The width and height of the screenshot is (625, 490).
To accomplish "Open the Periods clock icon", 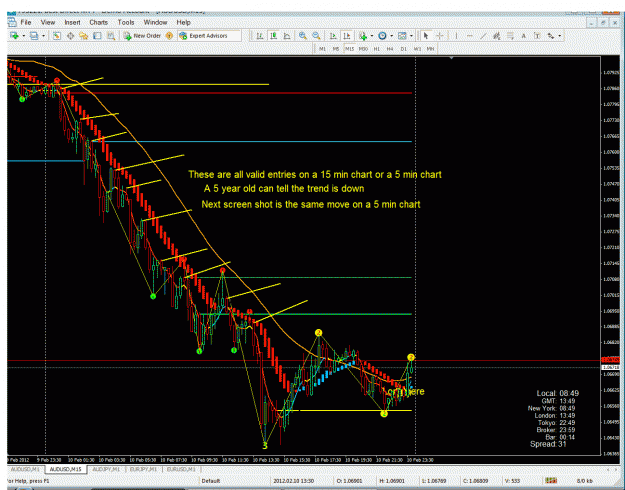I will click(382, 36).
